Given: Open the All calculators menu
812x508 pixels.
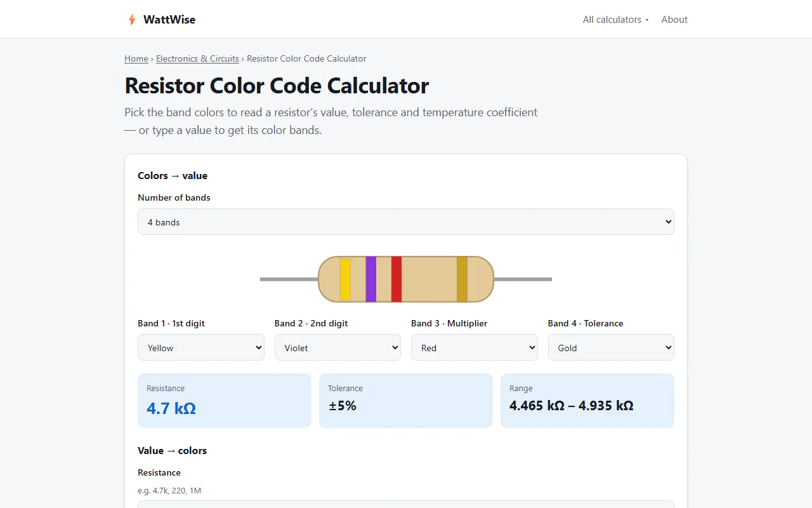Looking at the screenshot, I should (616, 20).
